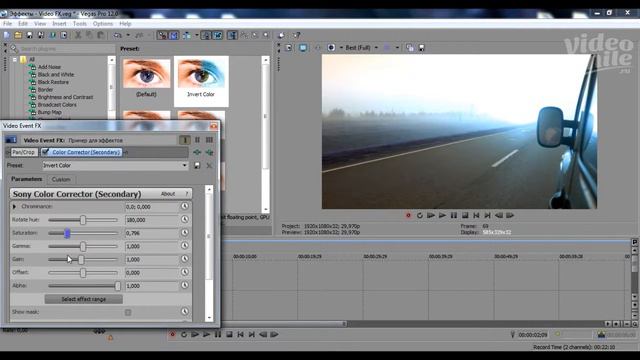The height and width of the screenshot is (360, 640).
Task: Open the Undo history dropdown arrow
Action: click(x=128, y=36)
